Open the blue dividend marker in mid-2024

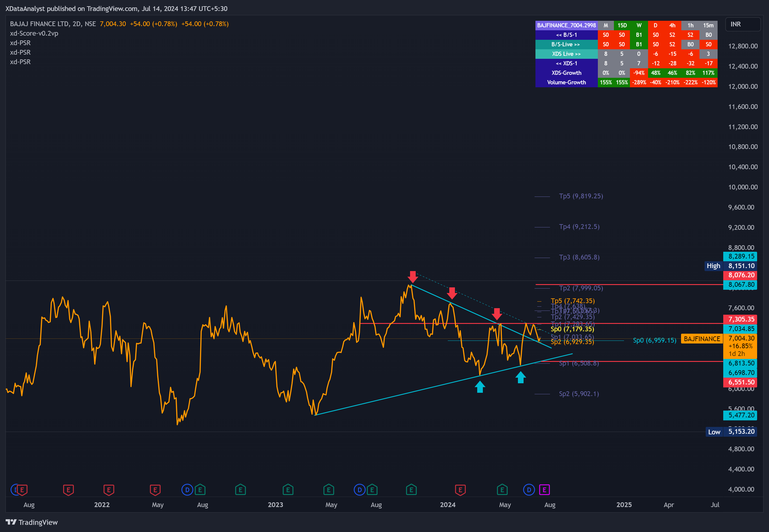coord(529,490)
